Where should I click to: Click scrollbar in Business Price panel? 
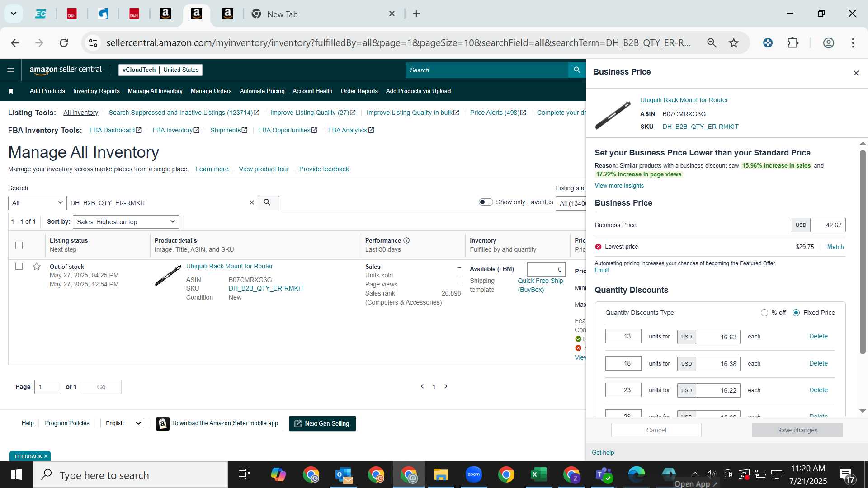point(863,252)
